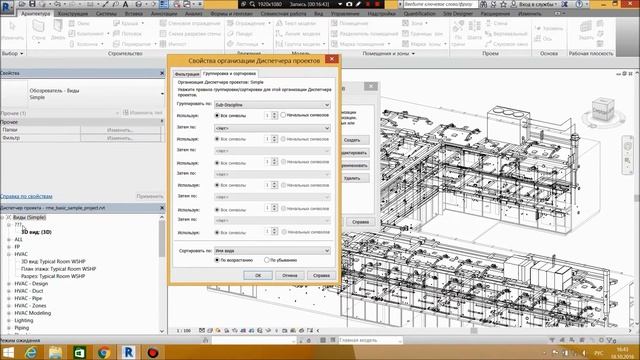Expand the FP node in project browser

point(9,247)
